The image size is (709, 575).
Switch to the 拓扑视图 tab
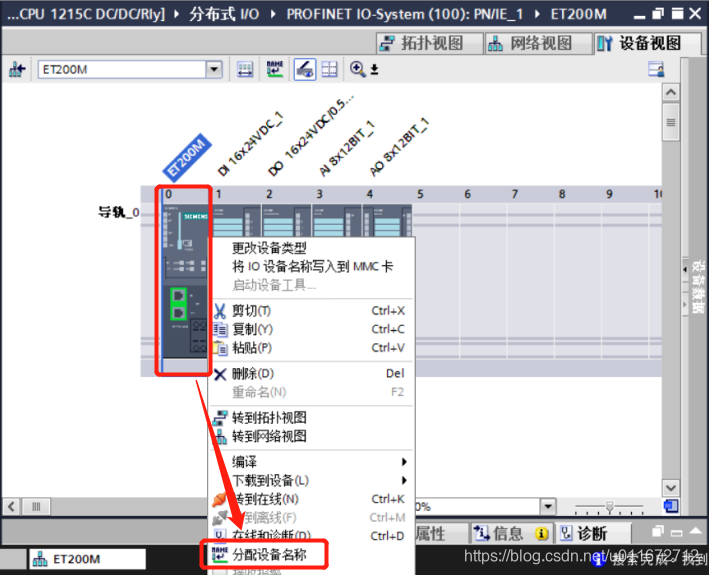tap(430, 43)
